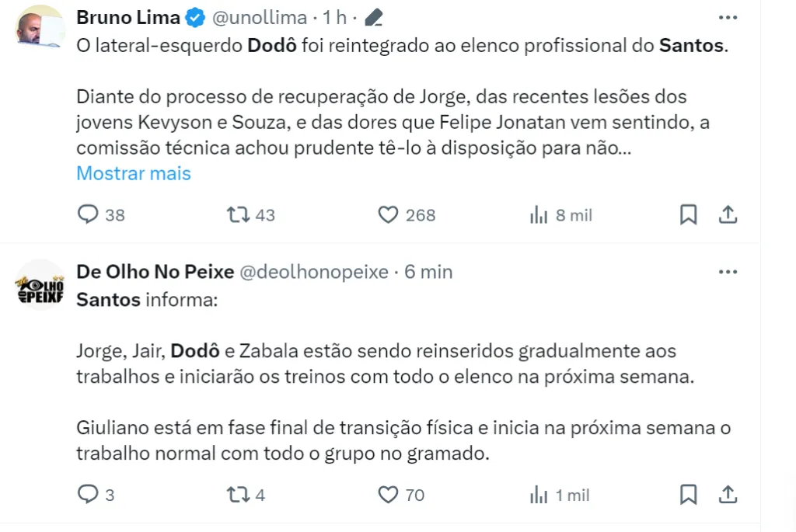Bookmark Bruno Lima's tweet
The height and width of the screenshot is (532, 796).
point(688,214)
